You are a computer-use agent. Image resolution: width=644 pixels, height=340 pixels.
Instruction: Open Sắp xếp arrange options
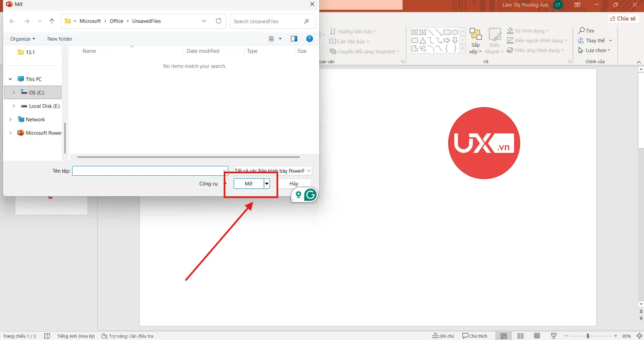tap(475, 41)
